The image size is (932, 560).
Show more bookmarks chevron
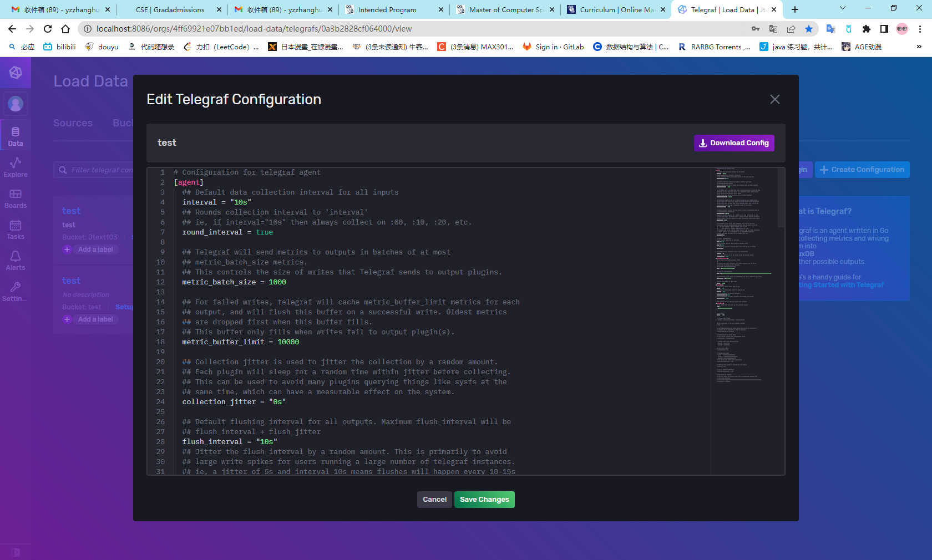[919, 47]
